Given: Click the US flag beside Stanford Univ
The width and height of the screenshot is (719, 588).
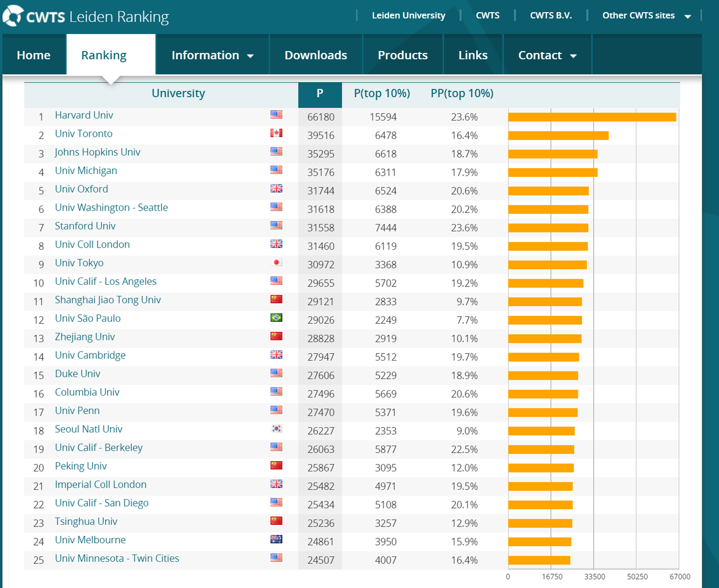Looking at the screenshot, I should point(276,226).
